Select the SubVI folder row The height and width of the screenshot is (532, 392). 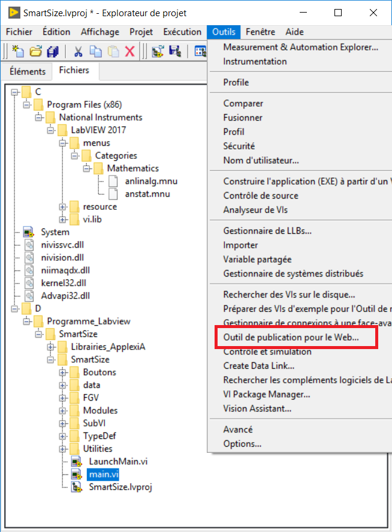click(x=94, y=423)
